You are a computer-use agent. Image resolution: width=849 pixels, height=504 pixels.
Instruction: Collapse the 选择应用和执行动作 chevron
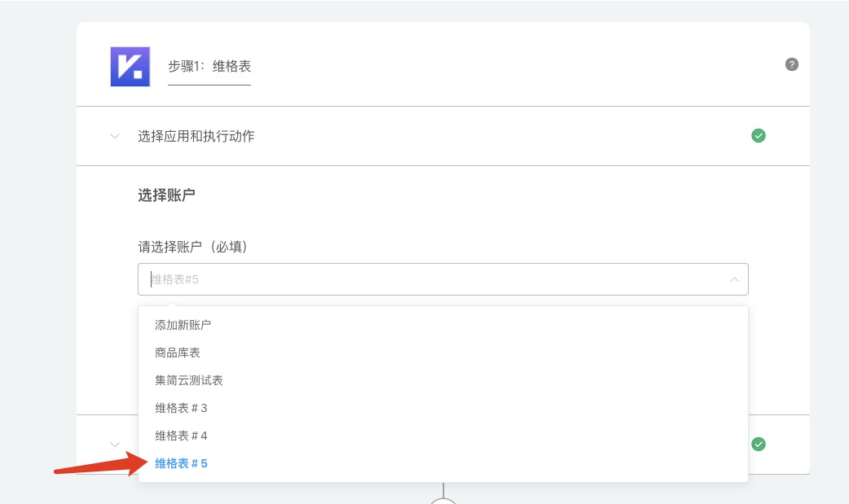coord(115,136)
